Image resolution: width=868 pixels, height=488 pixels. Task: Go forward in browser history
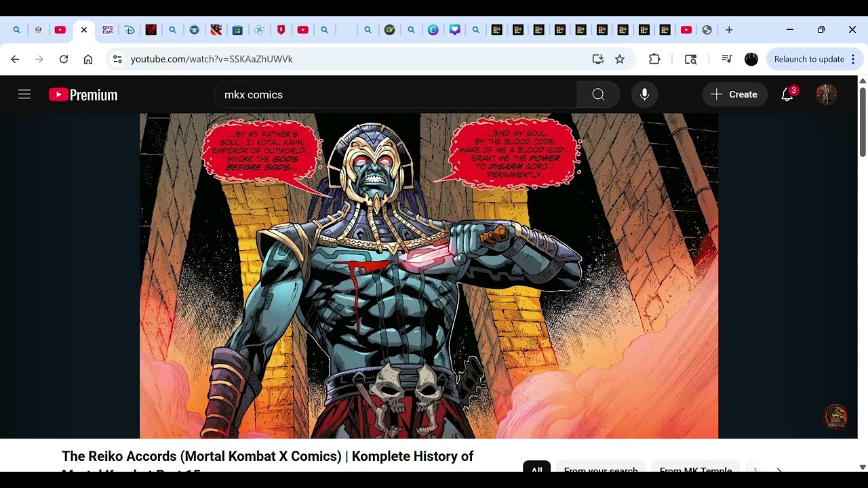pyautogui.click(x=39, y=59)
